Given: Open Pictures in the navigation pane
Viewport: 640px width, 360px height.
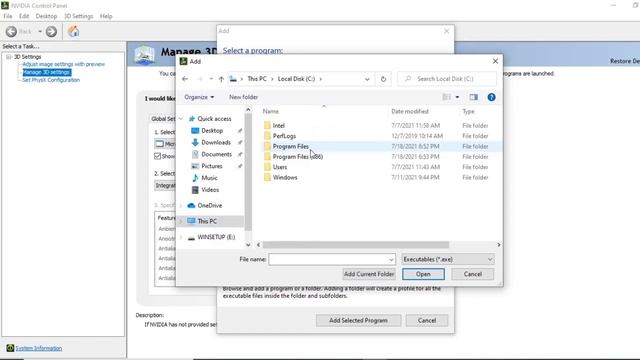Looking at the screenshot, I should 212,166.
